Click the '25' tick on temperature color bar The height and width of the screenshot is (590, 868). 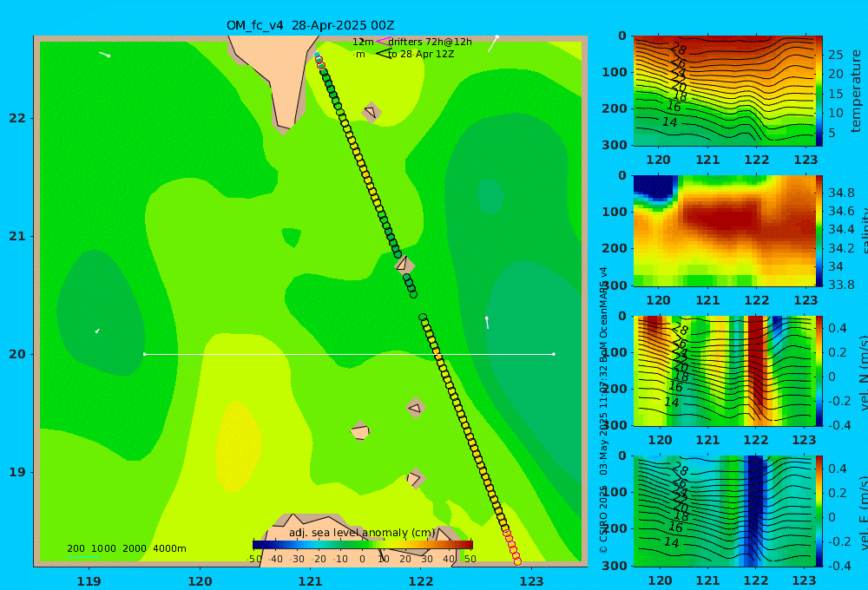[x=836, y=55]
